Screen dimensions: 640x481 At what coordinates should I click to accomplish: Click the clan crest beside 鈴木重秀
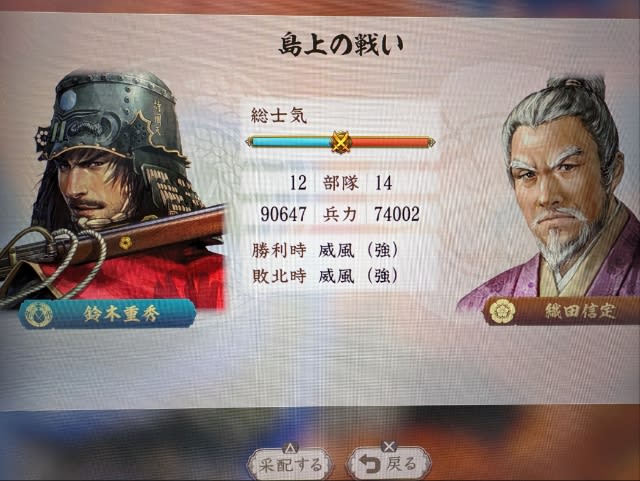tap(39, 315)
